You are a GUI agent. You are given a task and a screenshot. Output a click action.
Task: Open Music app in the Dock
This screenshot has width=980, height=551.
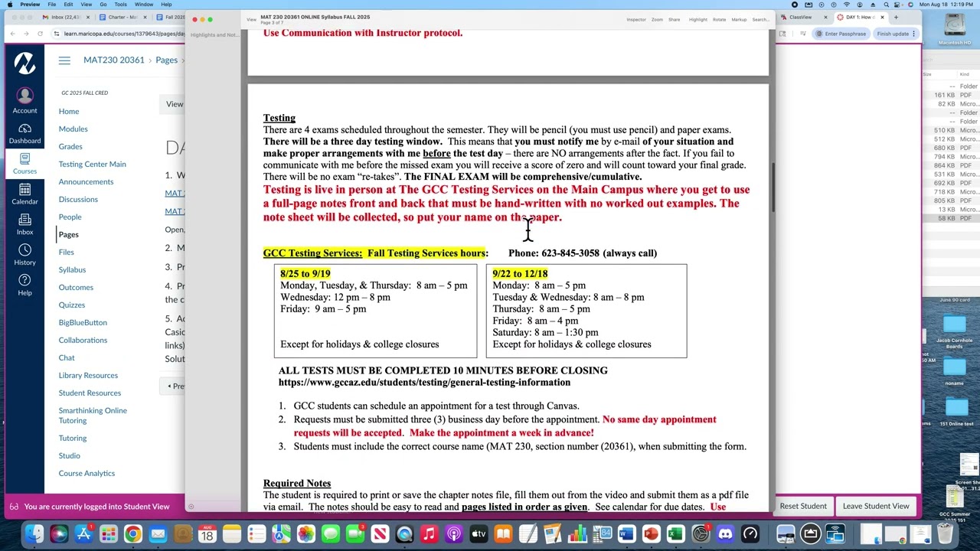[x=429, y=534]
